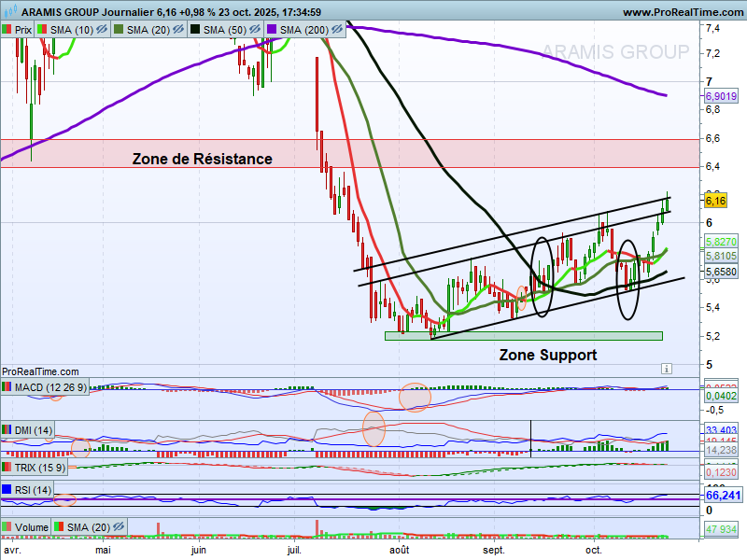The image size is (747, 560).
Task: Click the candlestick chart icon beside ARAMIS GROUP title
Action: (9, 10)
